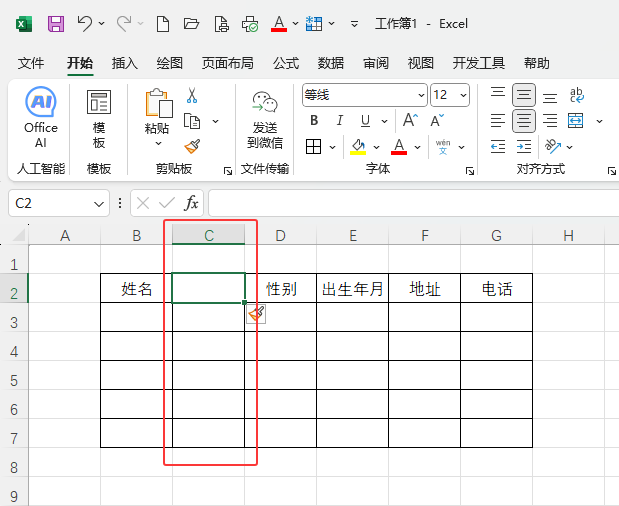
Task: Increase font size with large A icon
Action: (410, 120)
